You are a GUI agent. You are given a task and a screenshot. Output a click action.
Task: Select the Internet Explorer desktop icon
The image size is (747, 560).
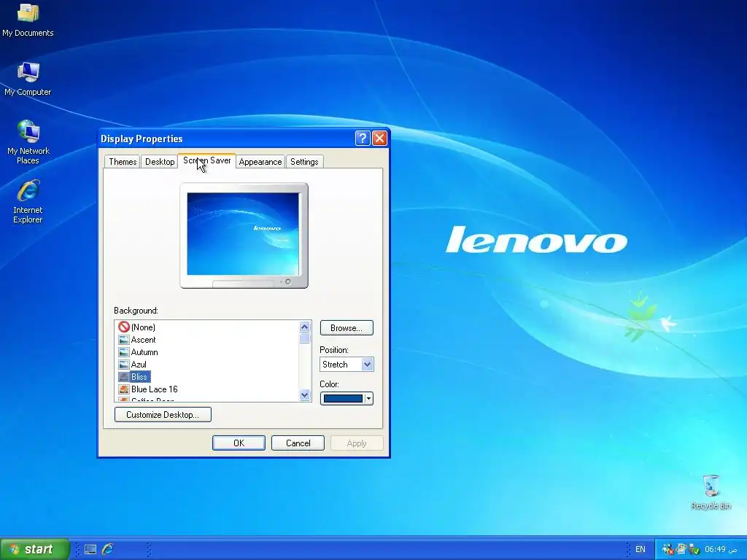point(28,201)
